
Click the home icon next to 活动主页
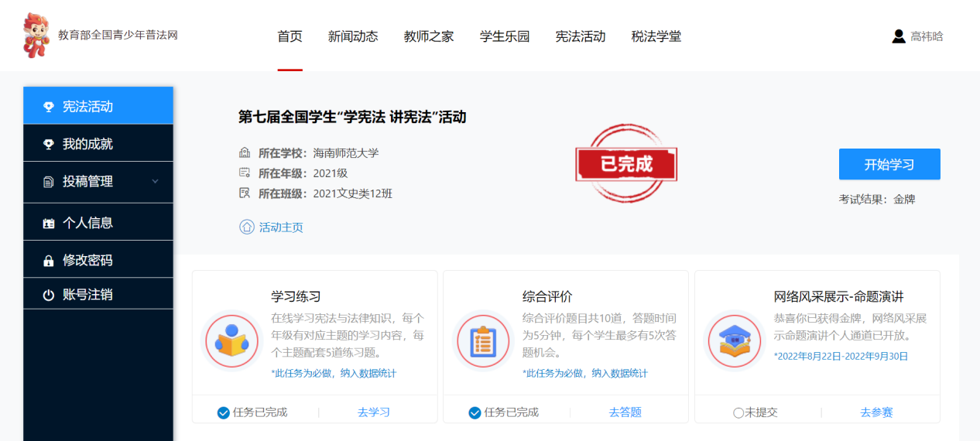click(246, 227)
